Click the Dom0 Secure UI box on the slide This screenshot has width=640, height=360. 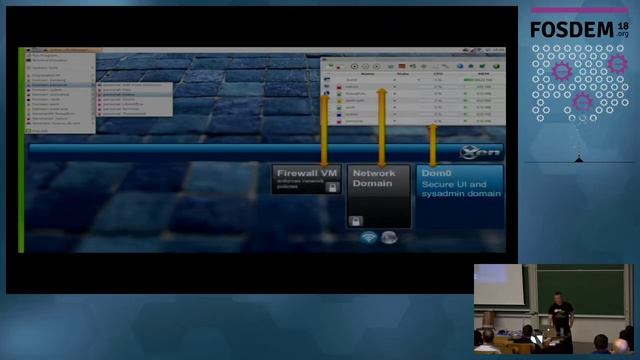[x=460, y=196]
